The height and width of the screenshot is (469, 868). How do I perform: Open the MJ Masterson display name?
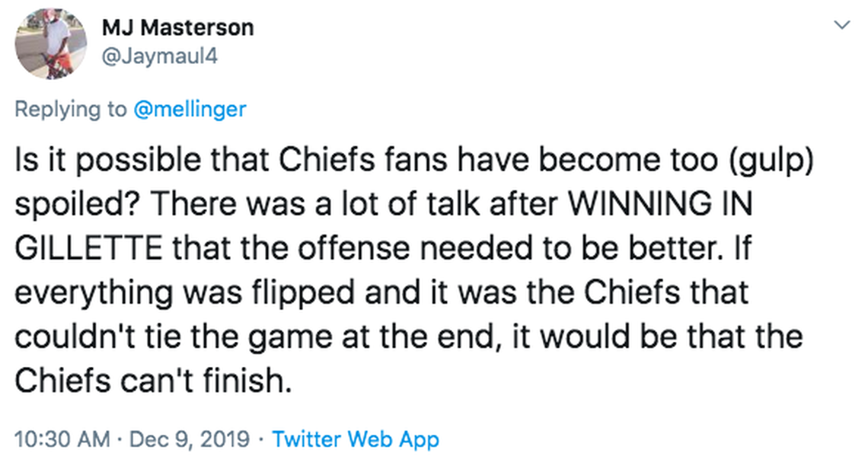(177, 29)
